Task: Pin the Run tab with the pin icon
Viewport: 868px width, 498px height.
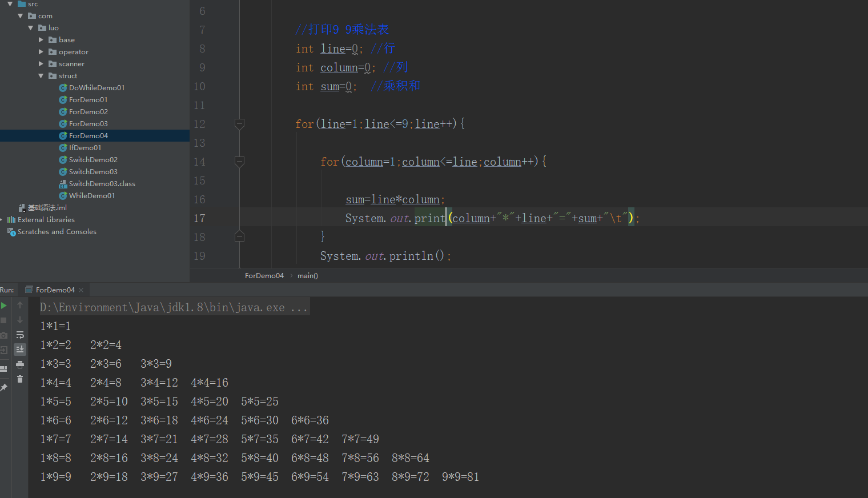Action: point(4,387)
